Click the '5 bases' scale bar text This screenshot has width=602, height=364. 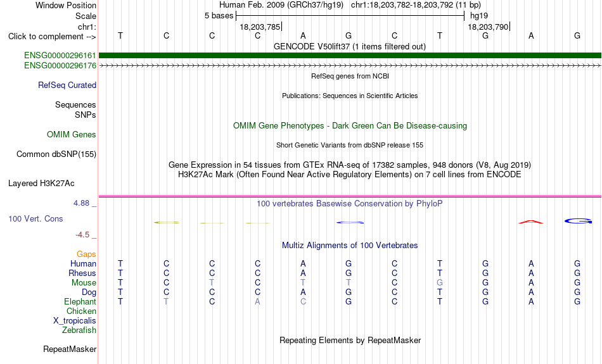coord(219,16)
